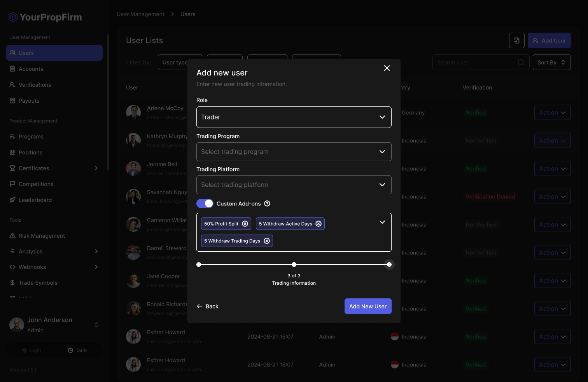Image resolution: width=588 pixels, height=382 pixels.
Task: Click the Add New User button
Action: click(x=367, y=306)
